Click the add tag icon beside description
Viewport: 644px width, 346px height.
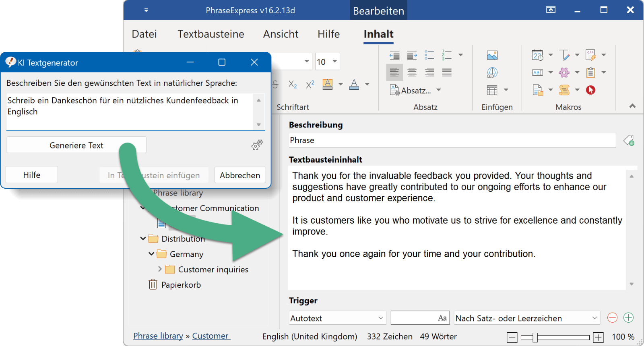pos(629,140)
